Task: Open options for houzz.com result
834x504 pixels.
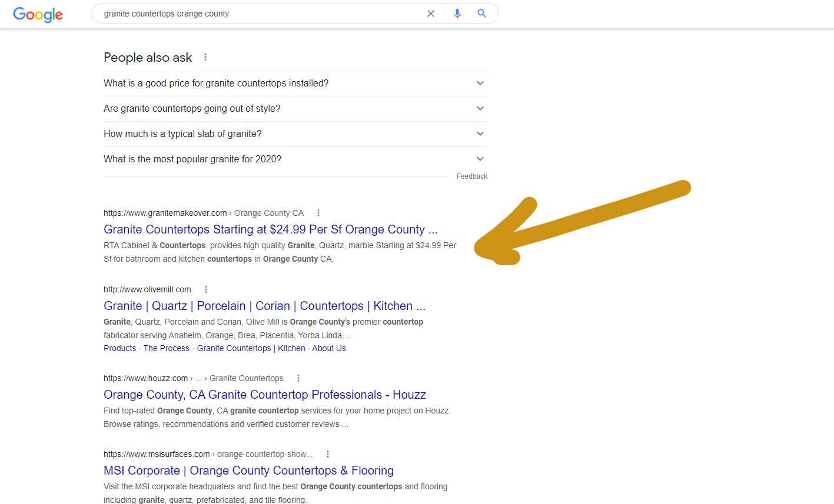Action: tap(298, 378)
